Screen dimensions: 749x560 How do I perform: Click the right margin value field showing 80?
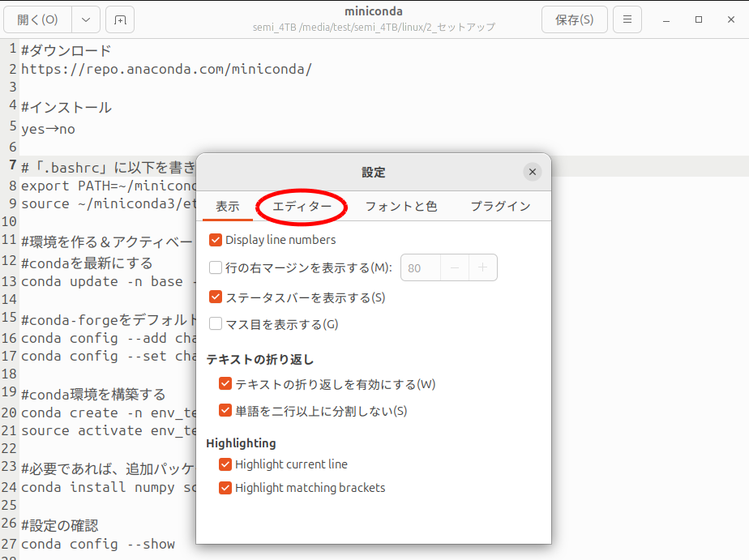pos(421,267)
